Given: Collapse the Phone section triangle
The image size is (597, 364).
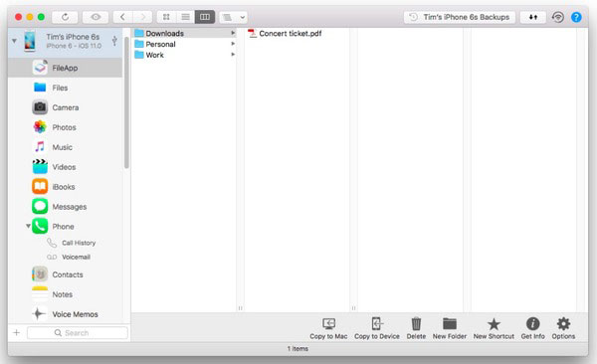Looking at the screenshot, I should pos(28,226).
